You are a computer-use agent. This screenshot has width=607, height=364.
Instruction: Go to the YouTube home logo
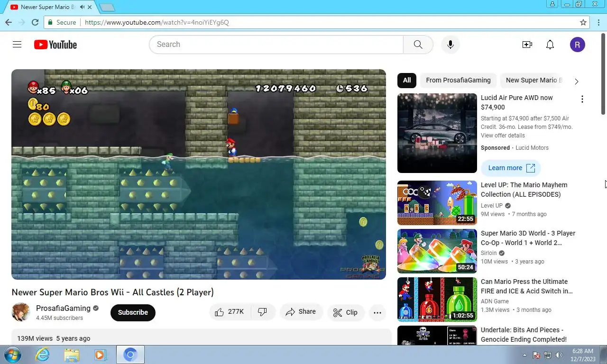point(55,45)
